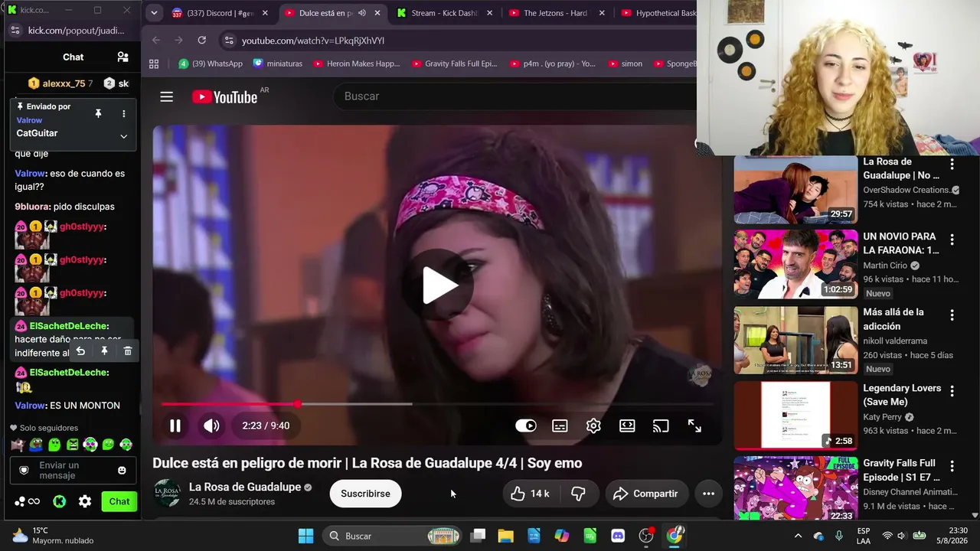Like the video with 14 k likes
Viewport: 980px width, 551px height.
[530, 494]
